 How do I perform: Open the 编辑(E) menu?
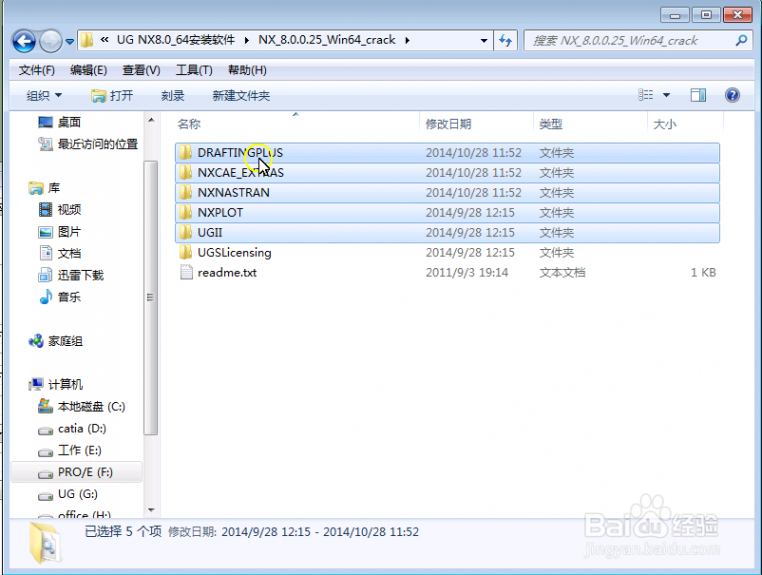point(88,70)
